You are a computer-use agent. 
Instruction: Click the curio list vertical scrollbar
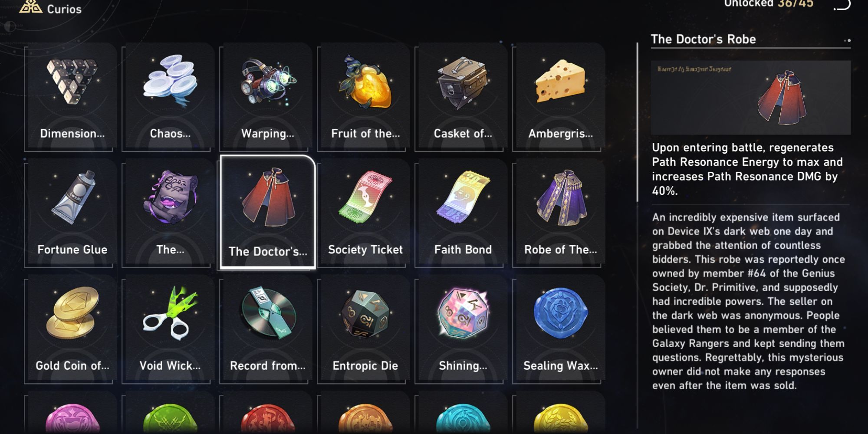pos(638,122)
